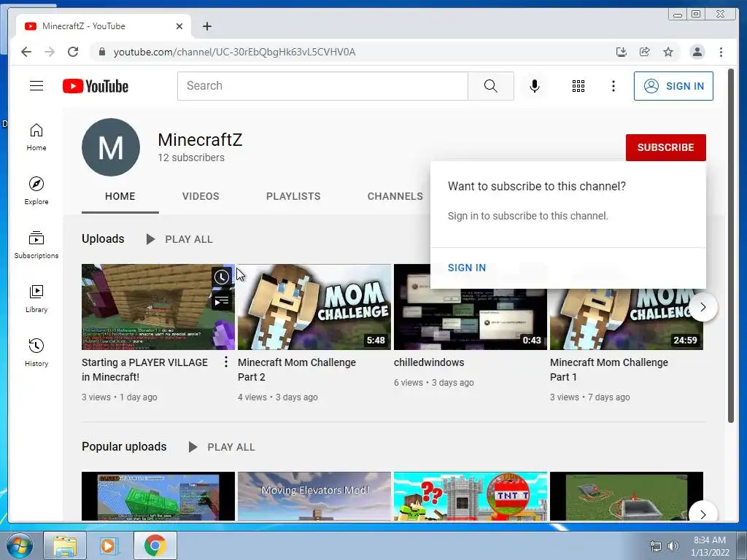Close the MinecraftZ - YouTube tab

point(179,26)
